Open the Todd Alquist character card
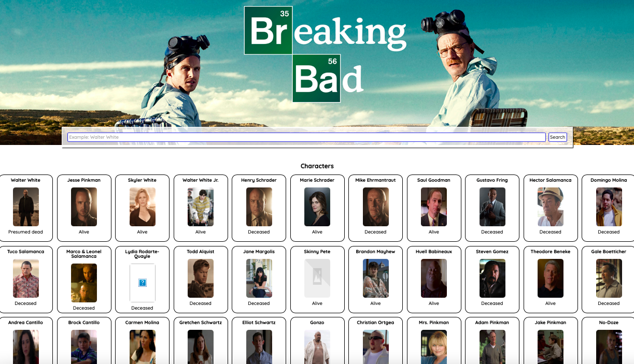This screenshot has height=364, width=634. pos(201,279)
